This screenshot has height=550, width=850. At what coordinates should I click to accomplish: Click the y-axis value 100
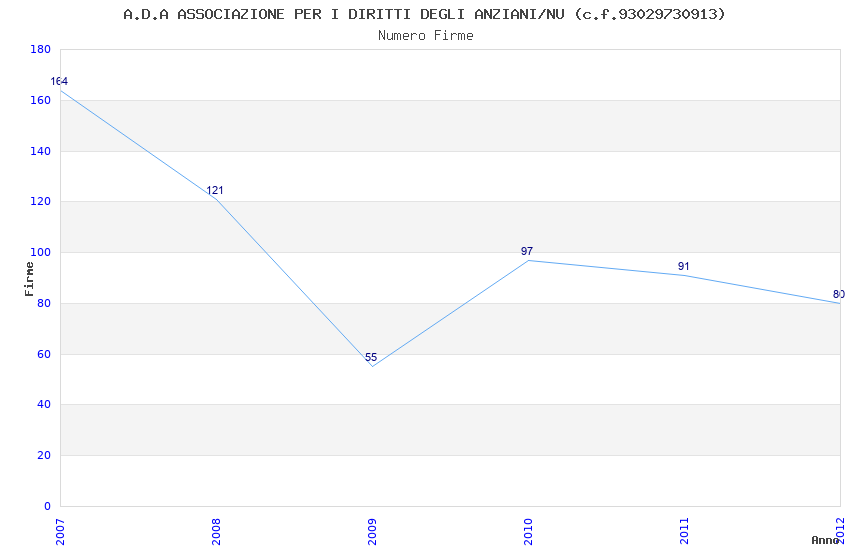[x=41, y=252]
